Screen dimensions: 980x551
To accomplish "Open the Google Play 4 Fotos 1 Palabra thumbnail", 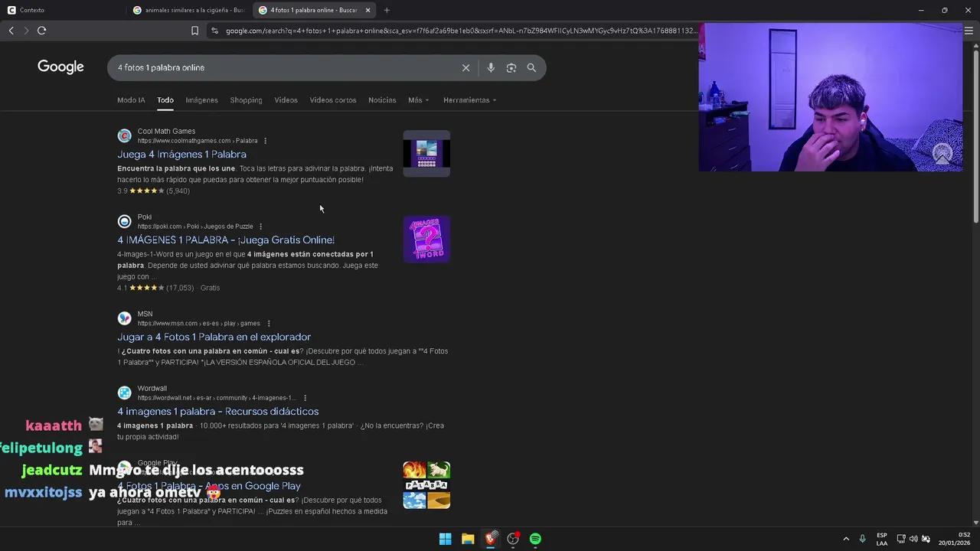I will 426,485.
